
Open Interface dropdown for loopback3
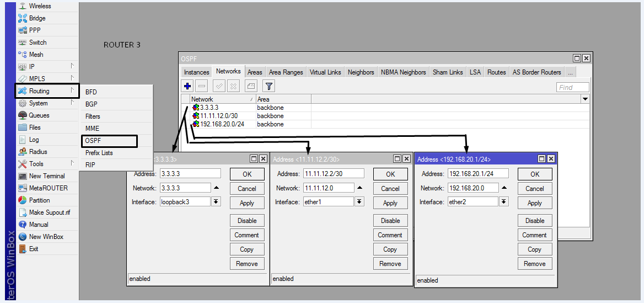216,201
